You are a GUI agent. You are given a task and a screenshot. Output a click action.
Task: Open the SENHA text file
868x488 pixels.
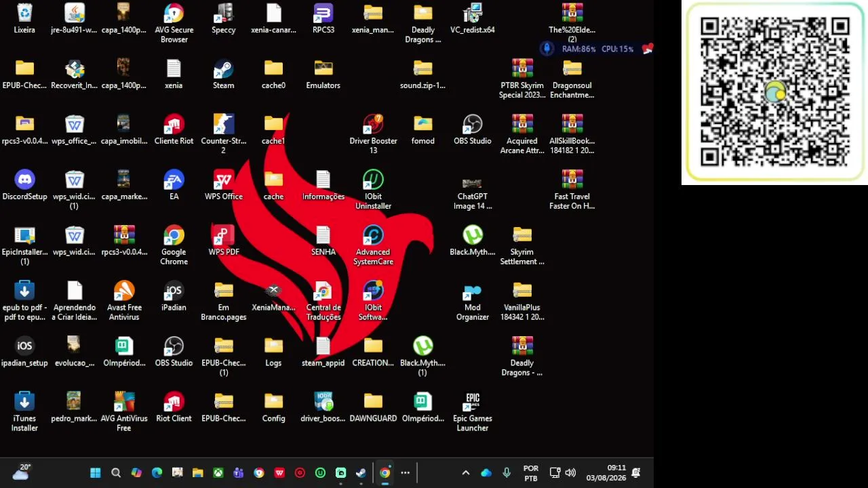pyautogui.click(x=323, y=241)
